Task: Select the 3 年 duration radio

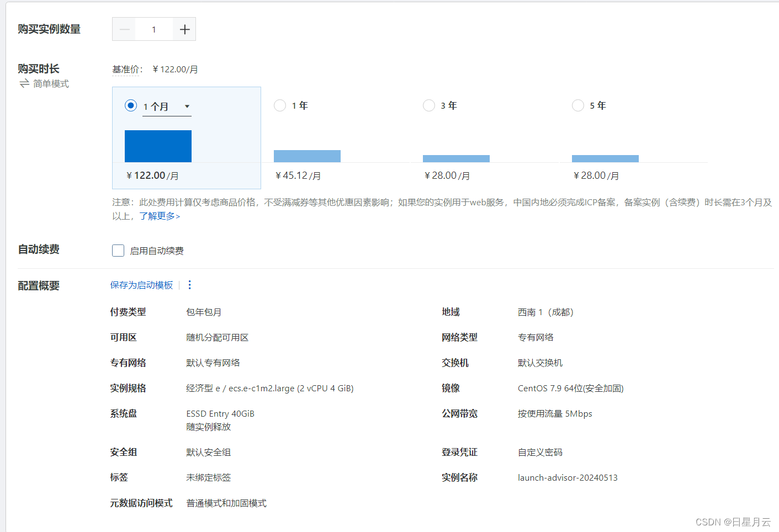Action: pyautogui.click(x=429, y=105)
